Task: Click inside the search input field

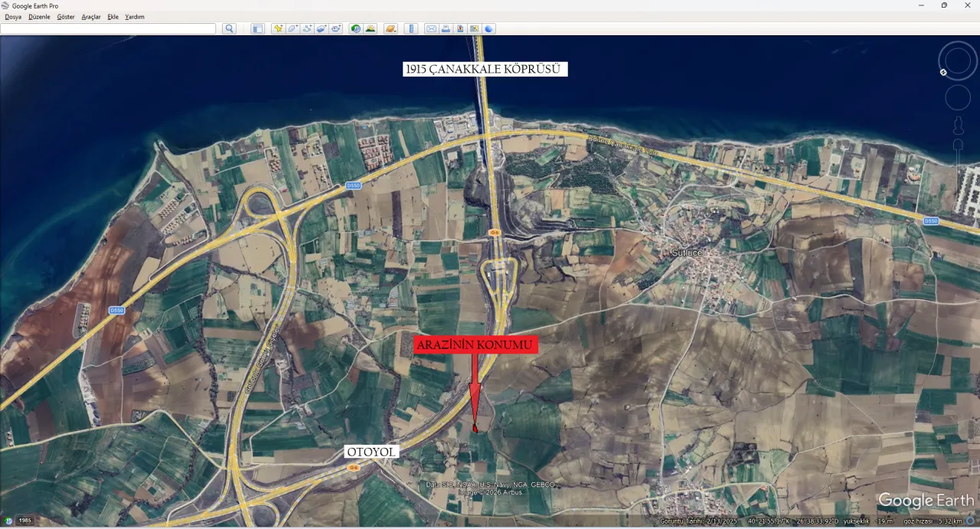Action: (x=108, y=29)
